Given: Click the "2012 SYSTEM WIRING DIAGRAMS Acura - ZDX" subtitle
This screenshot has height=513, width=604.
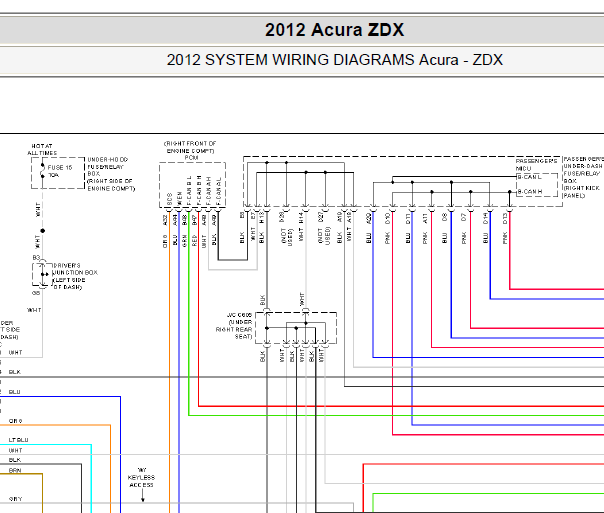Looking at the screenshot, I should click(x=334, y=60).
